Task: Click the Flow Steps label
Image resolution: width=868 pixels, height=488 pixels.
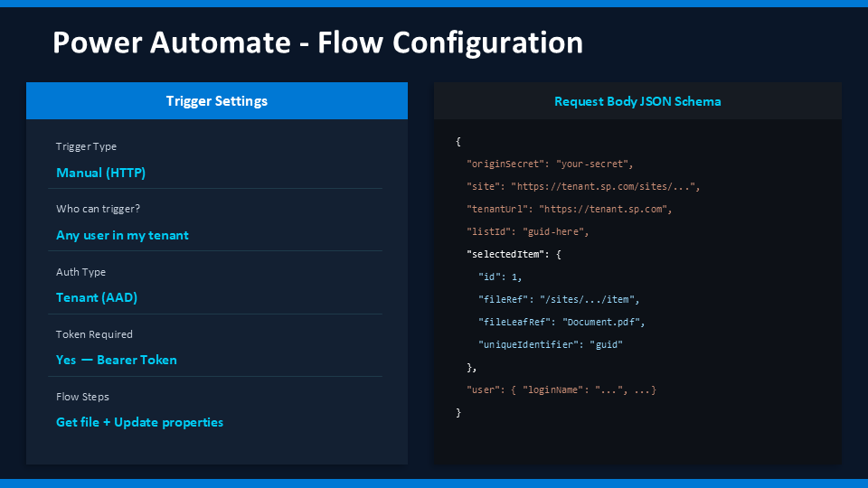Action: tap(83, 397)
